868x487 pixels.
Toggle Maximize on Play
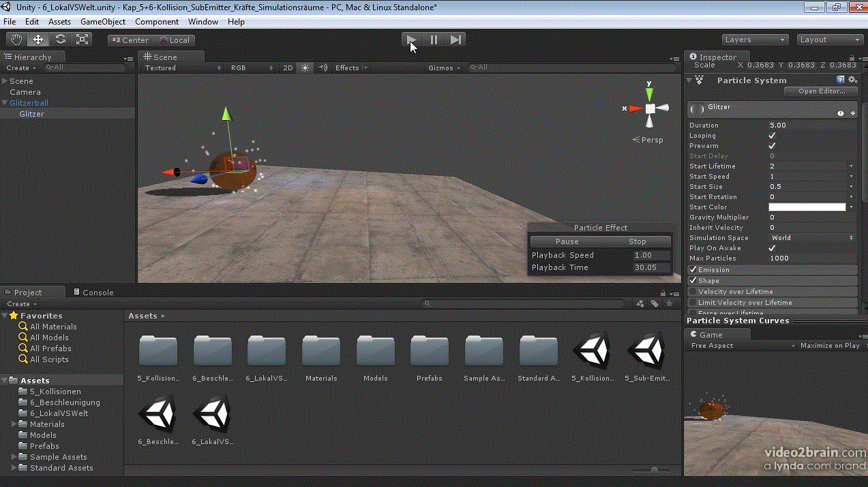point(830,346)
